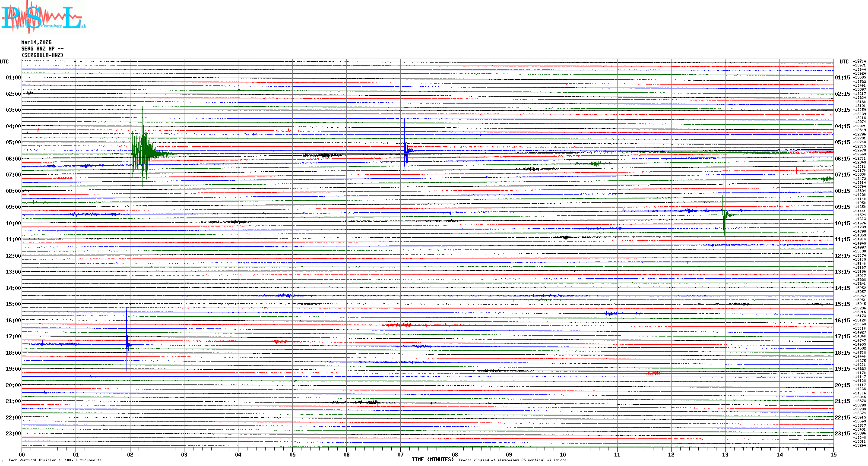Viewport: 868px width, 466px height.
Task: Select the 09:15 time label on right
Action: (x=842, y=207)
